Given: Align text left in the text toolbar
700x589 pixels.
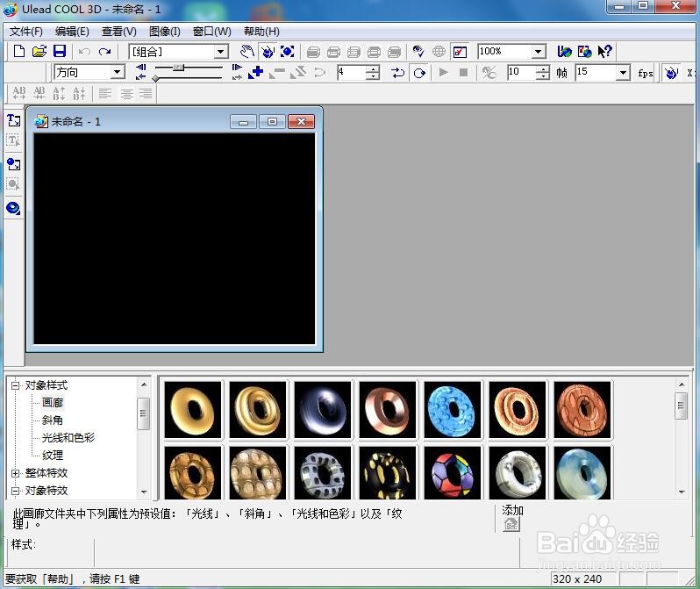Looking at the screenshot, I should 105,93.
